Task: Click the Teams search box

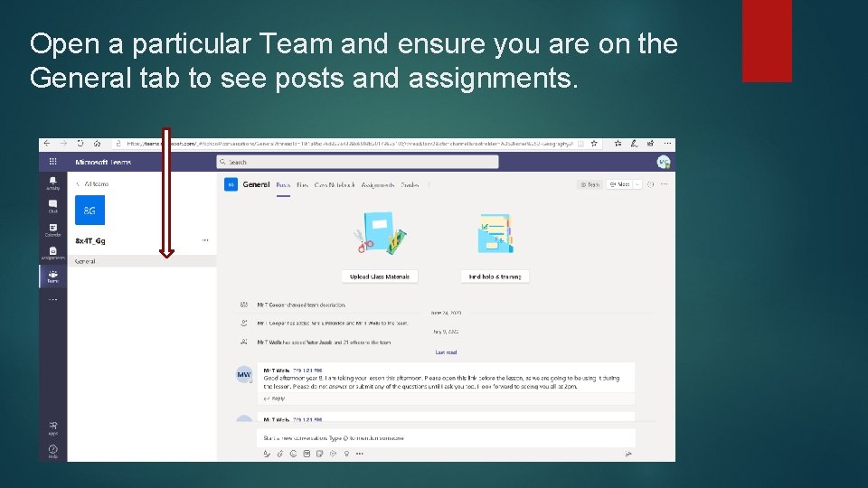Action: click(x=358, y=162)
